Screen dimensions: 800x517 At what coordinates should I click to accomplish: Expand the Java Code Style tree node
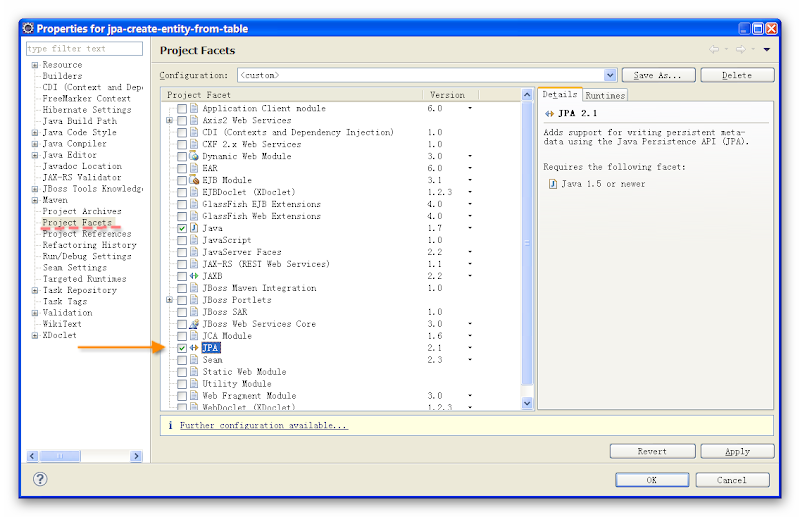point(35,133)
